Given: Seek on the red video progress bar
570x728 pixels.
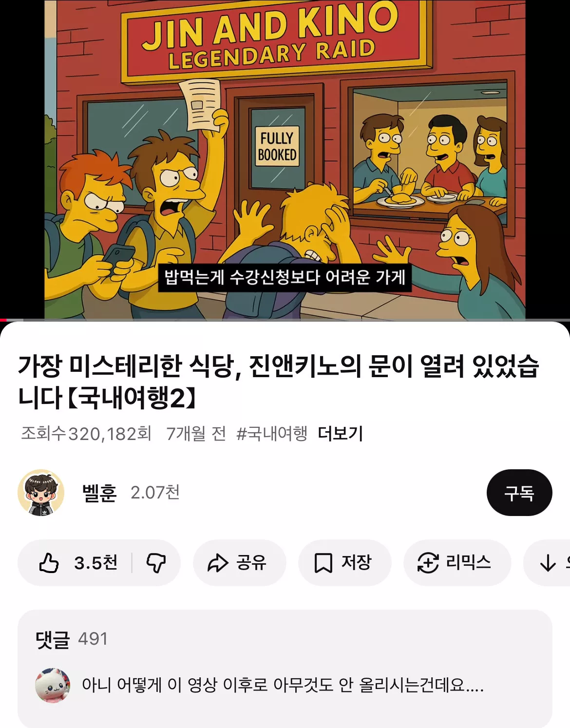Looking at the screenshot, I should pyautogui.click(x=285, y=320).
